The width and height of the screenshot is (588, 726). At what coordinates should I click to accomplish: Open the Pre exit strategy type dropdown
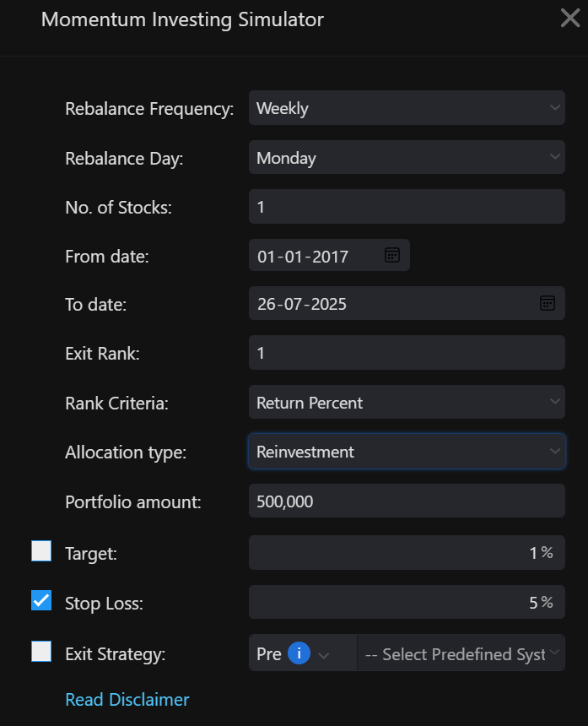tap(303, 653)
